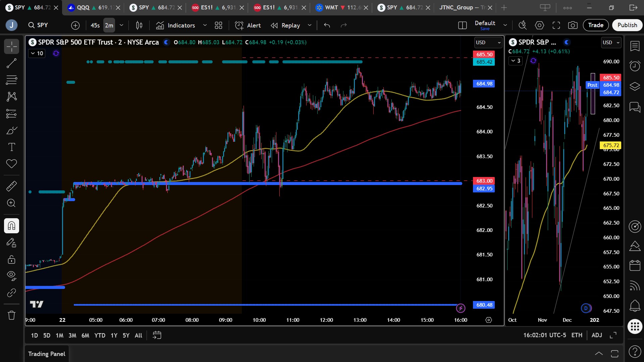
Task: Open the USD currency dropdown on main chart
Action: (488, 43)
